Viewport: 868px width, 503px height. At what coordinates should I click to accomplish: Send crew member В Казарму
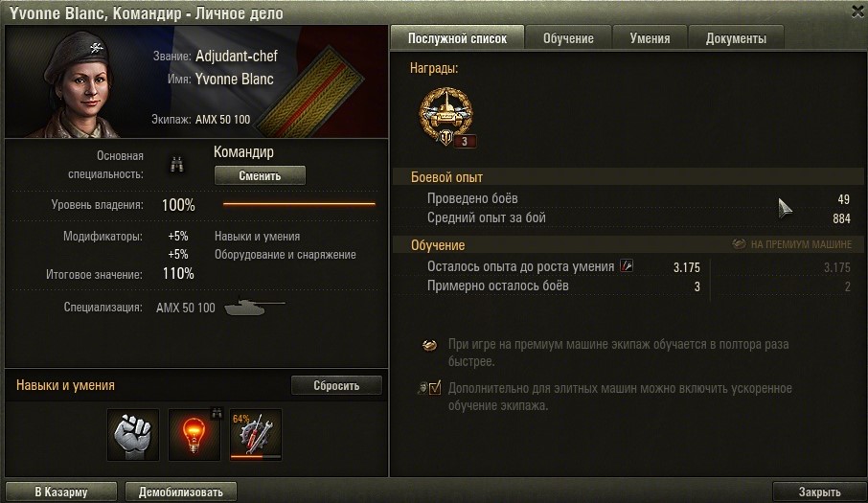click(x=61, y=492)
